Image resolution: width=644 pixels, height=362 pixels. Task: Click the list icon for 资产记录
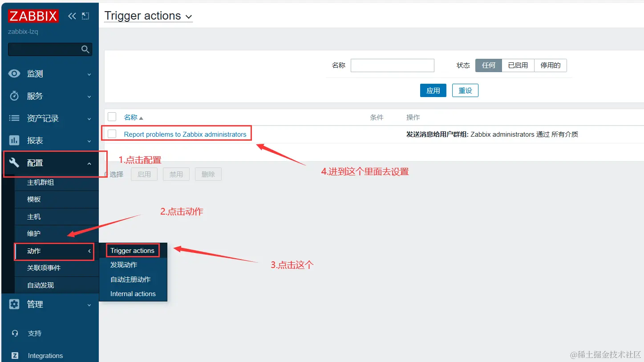14,118
